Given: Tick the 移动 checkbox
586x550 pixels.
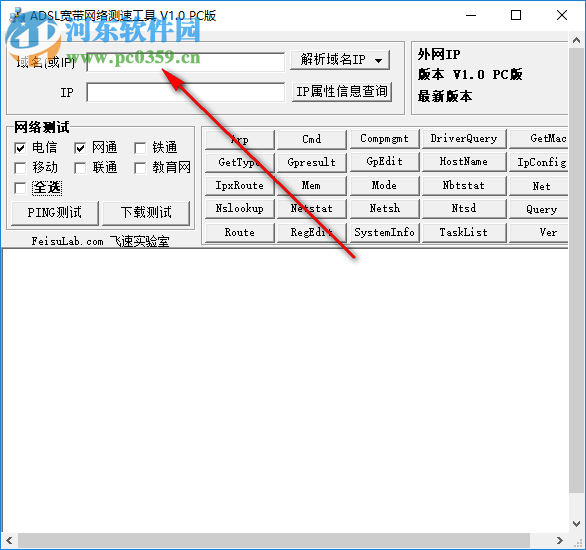Looking at the screenshot, I should (20, 168).
